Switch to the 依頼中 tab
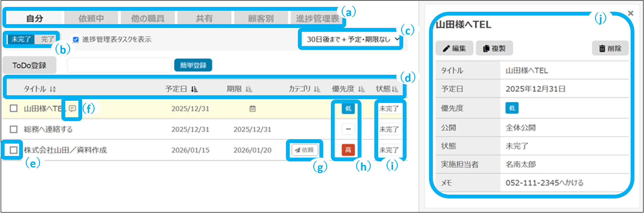Image resolution: width=644 pixels, height=213 pixels. [91, 18]
